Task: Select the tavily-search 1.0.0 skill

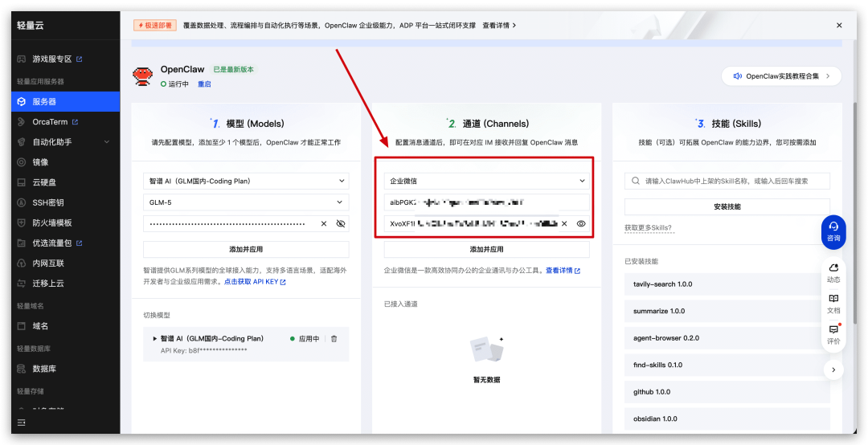Action: click(727, 284)
